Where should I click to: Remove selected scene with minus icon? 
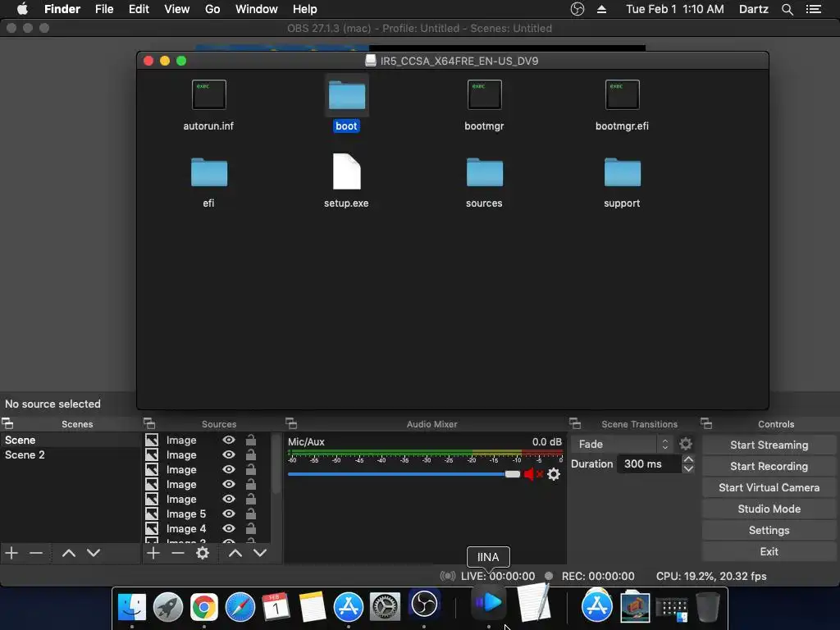click(36, 553)
